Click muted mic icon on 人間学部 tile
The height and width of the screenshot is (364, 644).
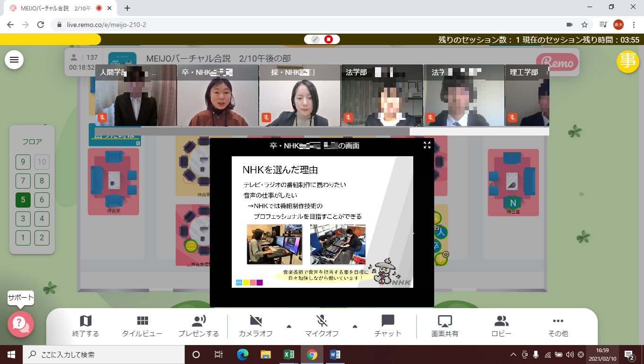102,117
